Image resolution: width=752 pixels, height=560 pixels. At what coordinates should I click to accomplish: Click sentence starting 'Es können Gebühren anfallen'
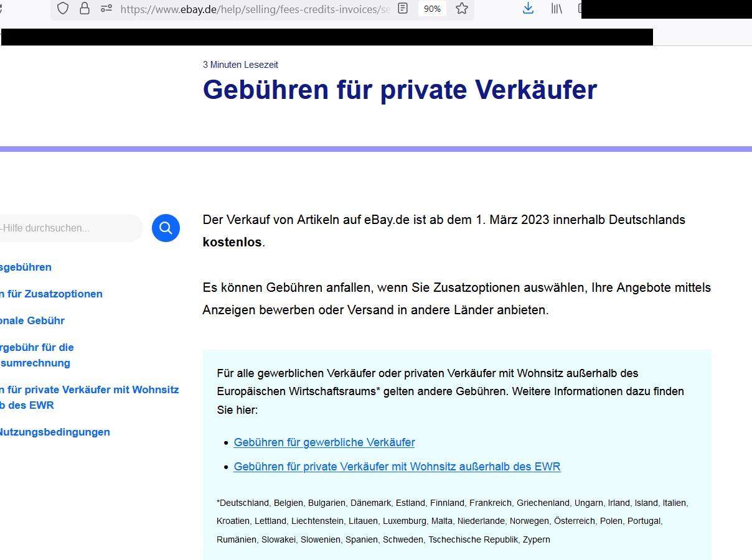(456, 299)
